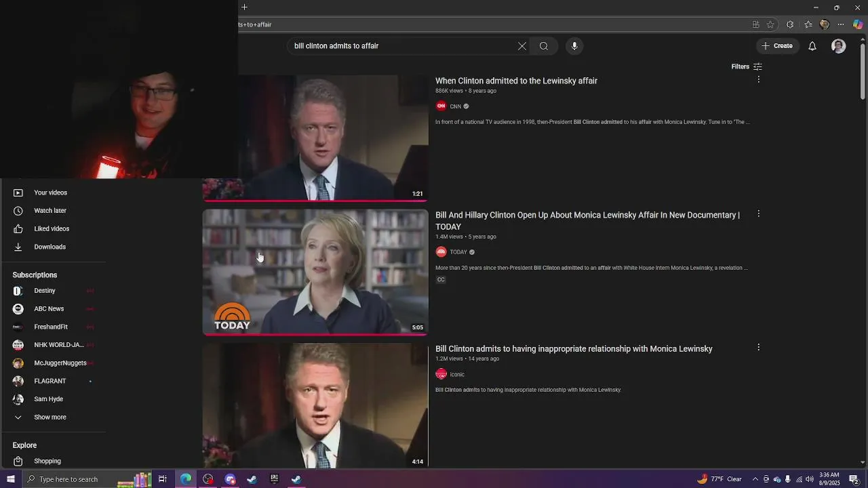Image resolution: width=868 pixels, height=488 pixels.
Task: Click the Windows 'Type here to search' box
Action: [88, 479]
